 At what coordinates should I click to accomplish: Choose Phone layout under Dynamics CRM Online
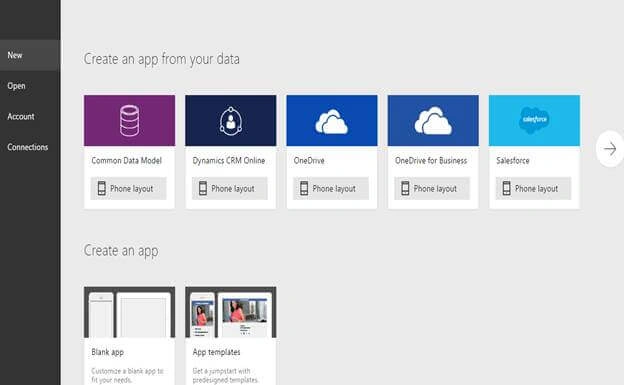(x=230, y=188)
